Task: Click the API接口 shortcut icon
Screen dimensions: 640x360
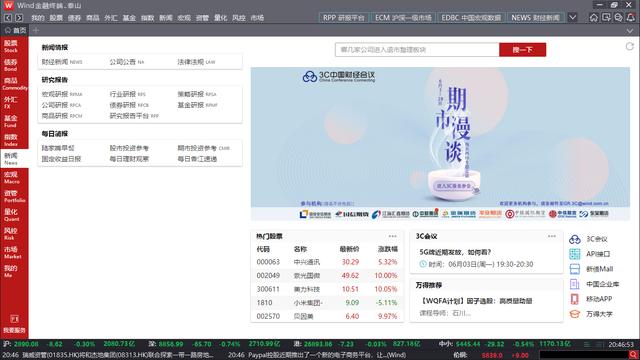Action: click(x=575, y=254)
